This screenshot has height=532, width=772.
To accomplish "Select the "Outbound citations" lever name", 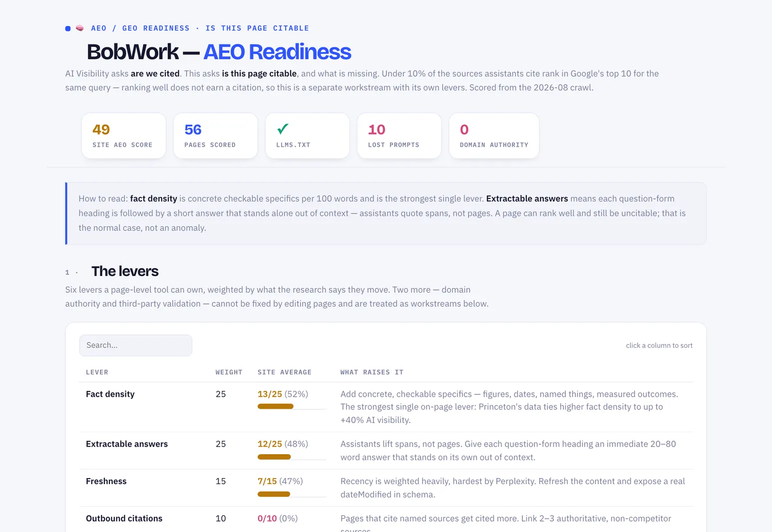I will pyautogui.click(x=124, y=519).
